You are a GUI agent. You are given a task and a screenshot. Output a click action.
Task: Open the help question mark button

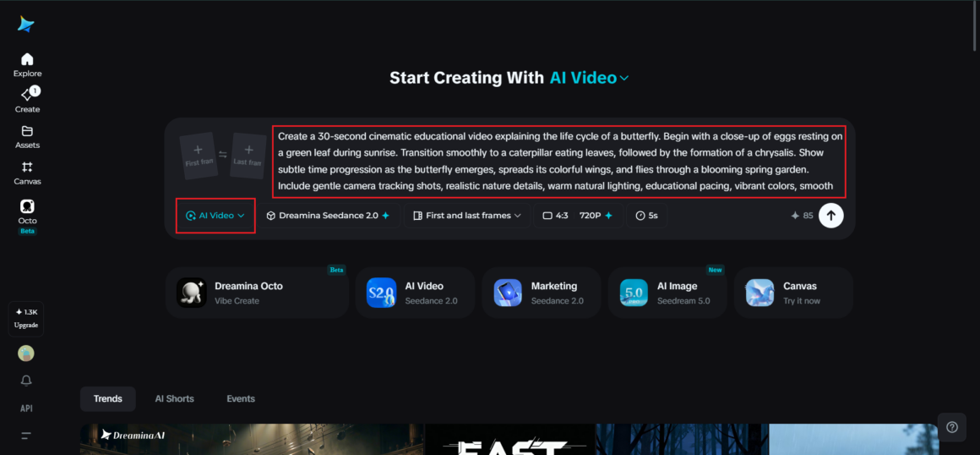tap(952, 427)
